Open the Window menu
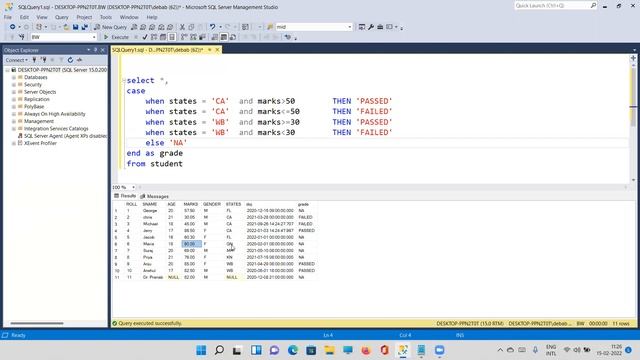The width and height of the screenshot is (640, 360). click(x=129, y=17)
